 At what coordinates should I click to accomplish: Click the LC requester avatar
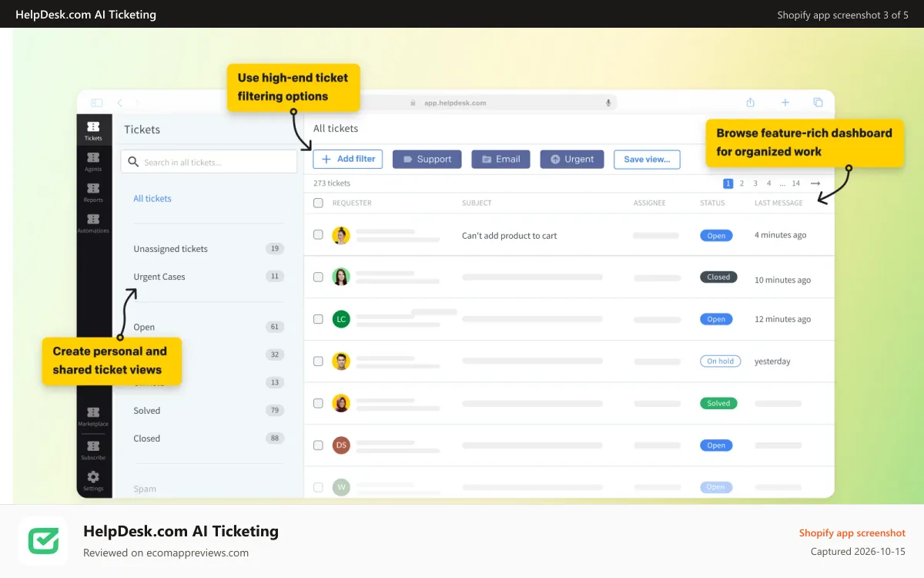point(341,319)
